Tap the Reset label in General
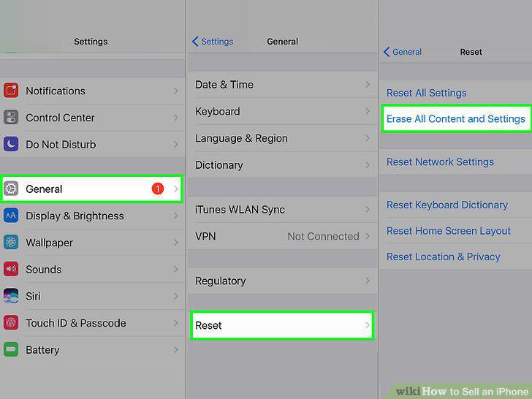532x399 pixels. click(208, 325)
